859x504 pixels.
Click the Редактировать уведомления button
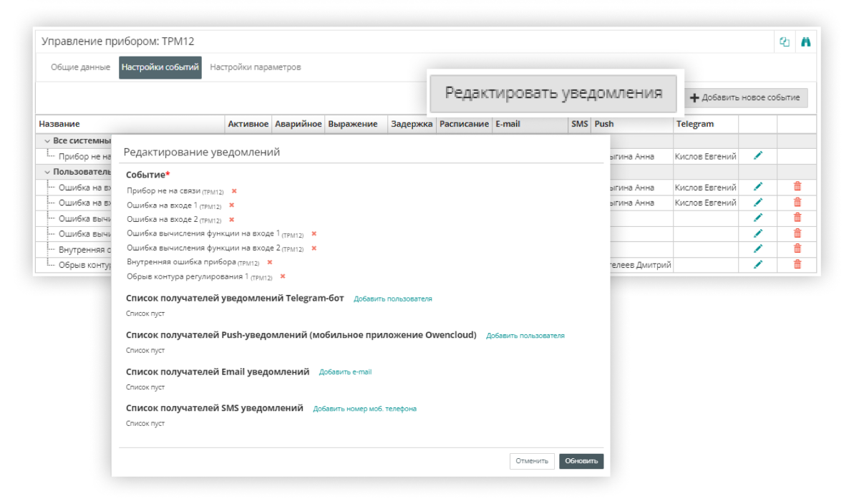tap(553, 93)
